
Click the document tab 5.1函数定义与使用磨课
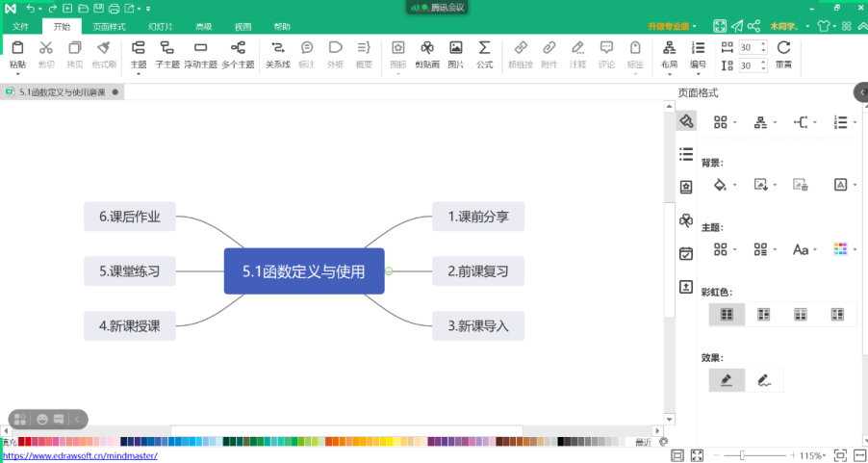click(x=62, y=92)
